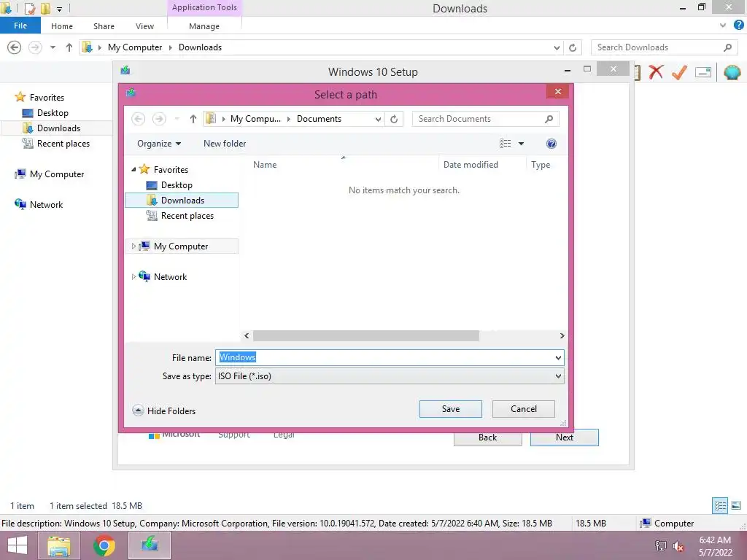Select Downloads in dialog navigation pane
Image resolution: width=747 pixels, height=560 pixels.
182,200
